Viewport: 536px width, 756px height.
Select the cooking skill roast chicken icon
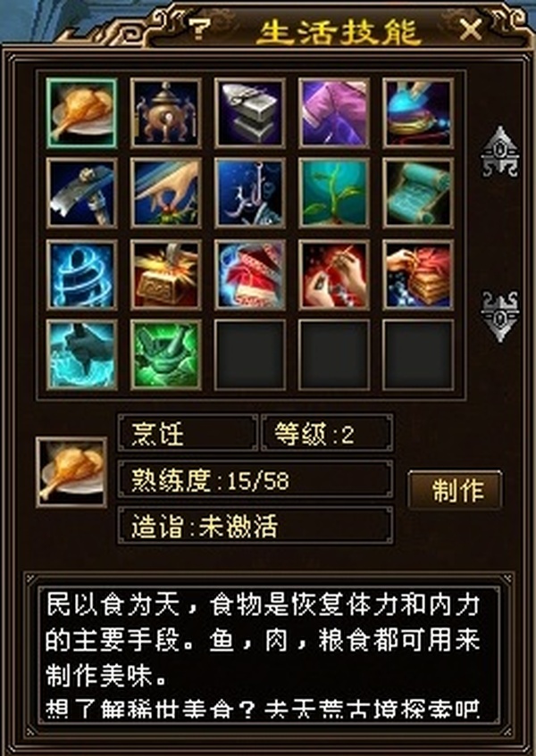[81, 113]
